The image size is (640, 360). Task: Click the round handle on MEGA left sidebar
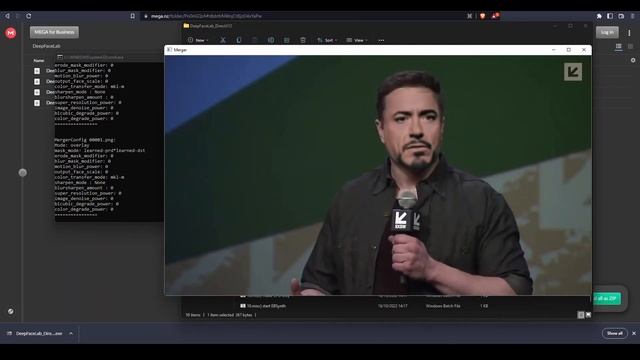tap(22, 173)
